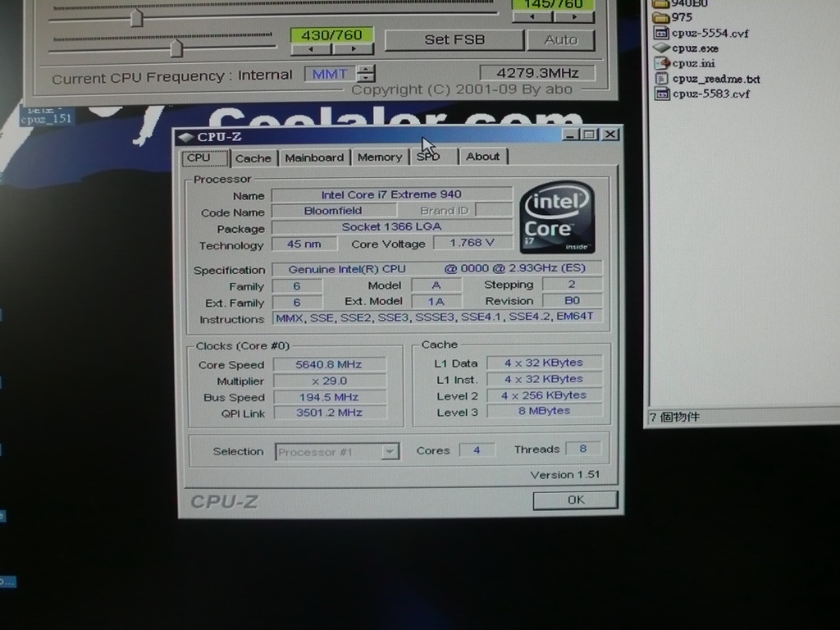Viewport: 840px width, 630px height.
Task: Click the Instructions field listing MMX, SSE
Action: click(437, 317)
